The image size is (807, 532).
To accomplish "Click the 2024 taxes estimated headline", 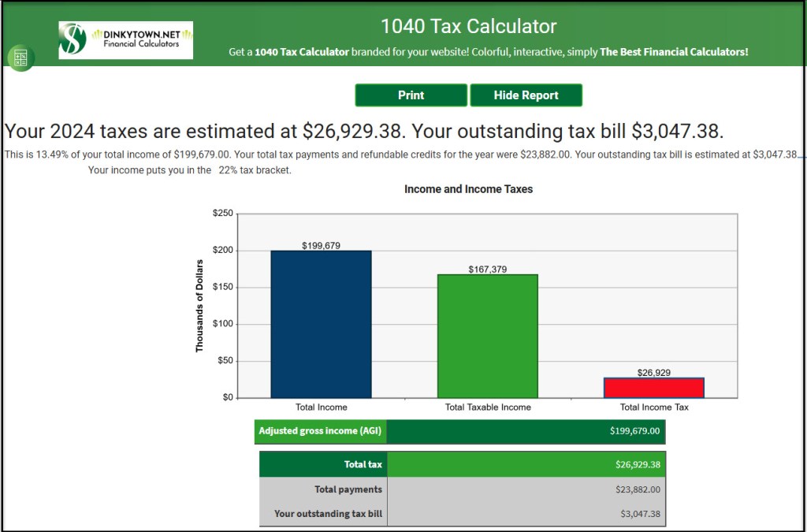I will coord(363,131).
